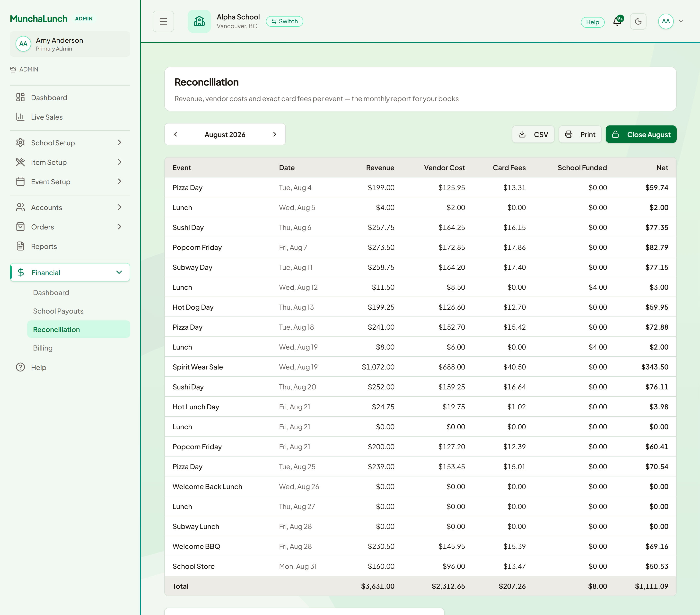This screenshot has width=700, height=615.
Task: Click the total revenue $3,631.00
Action: [377, 586]
